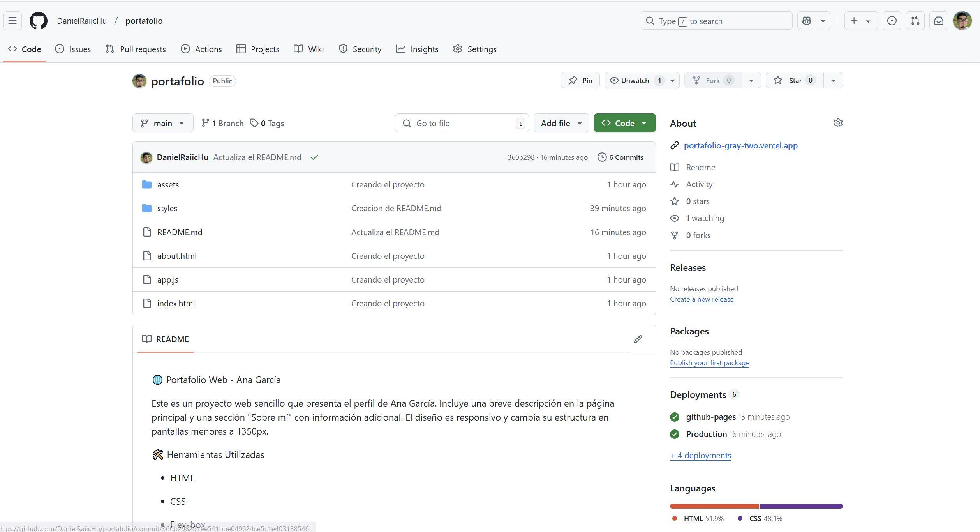The image size is (980, 532).
Task: Open the README.md file
Action: 180,232
